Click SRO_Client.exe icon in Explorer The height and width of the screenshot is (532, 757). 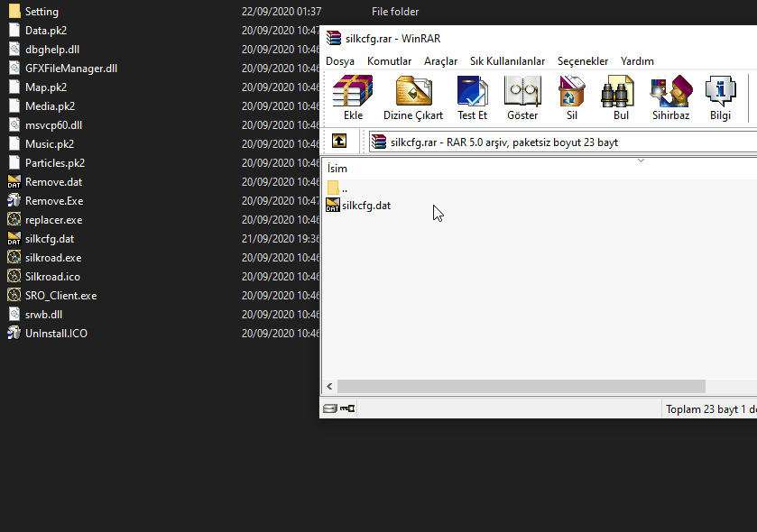coord(14,295)
